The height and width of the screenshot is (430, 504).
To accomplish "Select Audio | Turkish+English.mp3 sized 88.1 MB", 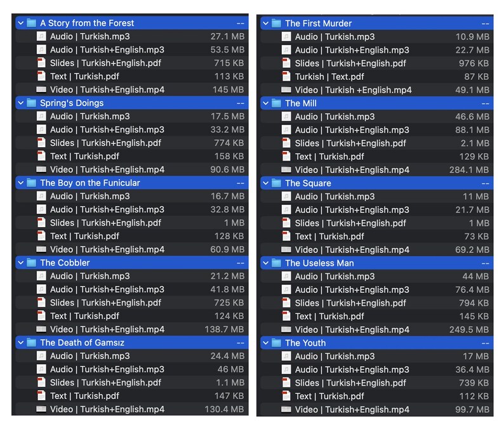I will pos(352,130).
